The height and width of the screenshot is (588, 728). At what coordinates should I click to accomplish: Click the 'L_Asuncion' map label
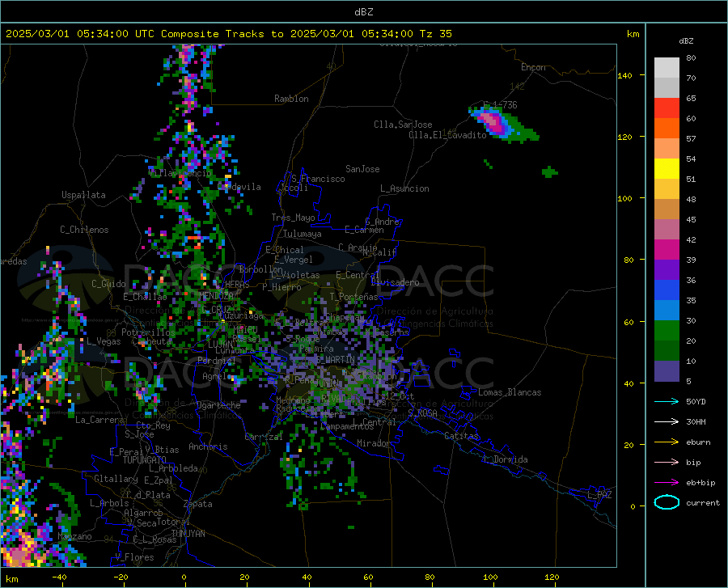404,188
